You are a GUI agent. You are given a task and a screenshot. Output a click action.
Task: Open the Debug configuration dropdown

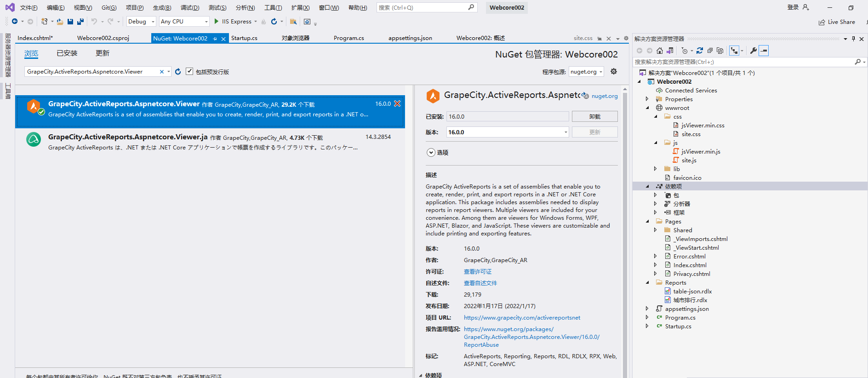pyautogui.click(x=142, y=22)
